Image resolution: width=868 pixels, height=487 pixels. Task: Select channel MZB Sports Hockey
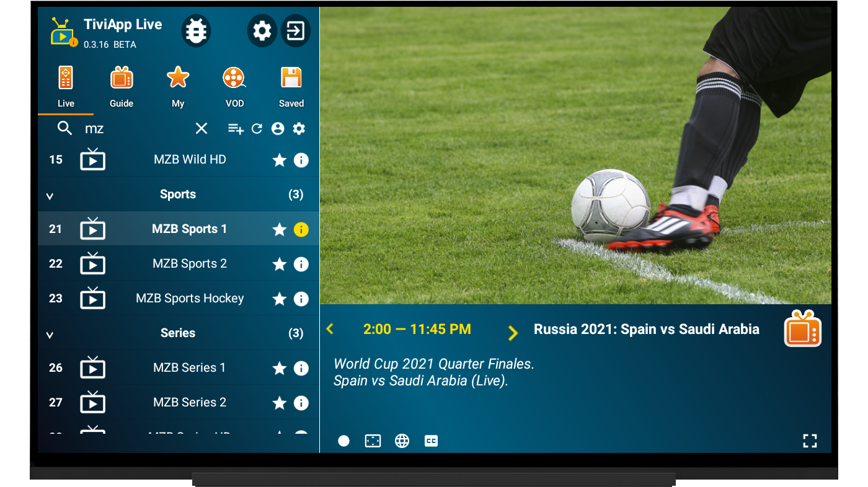pos(179,299)
